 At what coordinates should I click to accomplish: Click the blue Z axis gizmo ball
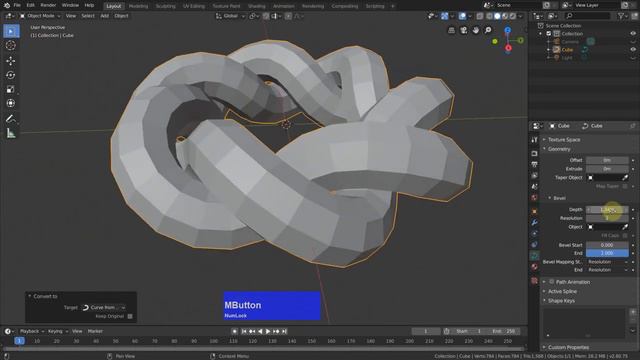(x=507, y=31)
